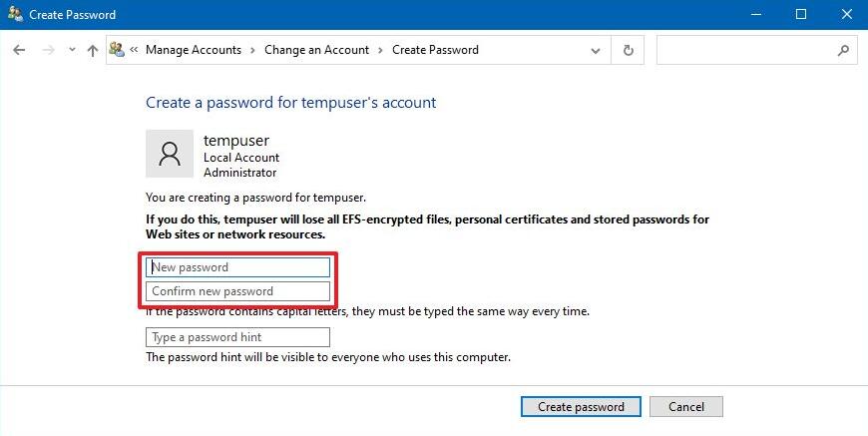Viewport: 868px width, 436px height.
Task: Expand the hidden breadcrumb chevrons
Action: [x=134, y=50]
